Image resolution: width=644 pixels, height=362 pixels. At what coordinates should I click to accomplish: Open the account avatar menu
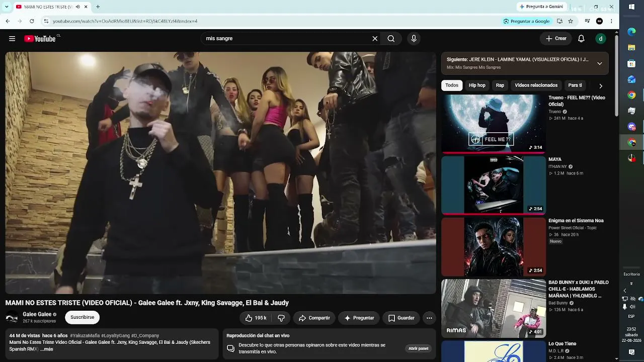pyautogui.click(x=600, y=39)
